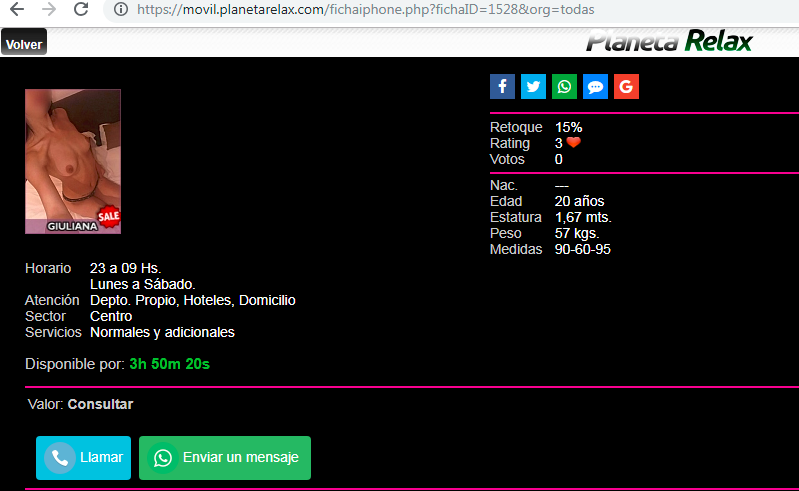Image resolution: width=799 pixels, height=491 pixels.
Task: Click the browser forward arrow
Action: (x=48, y=10)
